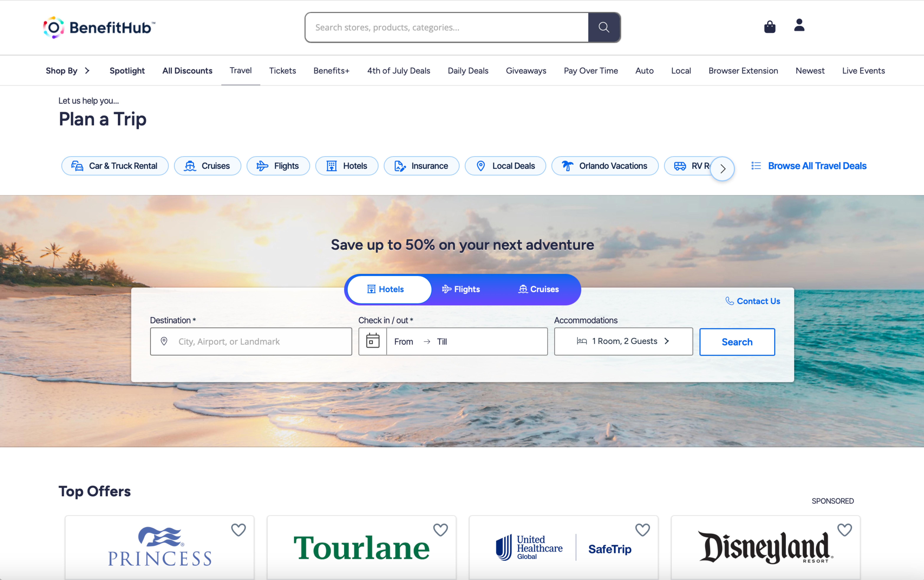Image resolution: width=924 pixels, height=580 pixels.
Task: Switch to the Hotels search tab
Action: tap(389, 289)
